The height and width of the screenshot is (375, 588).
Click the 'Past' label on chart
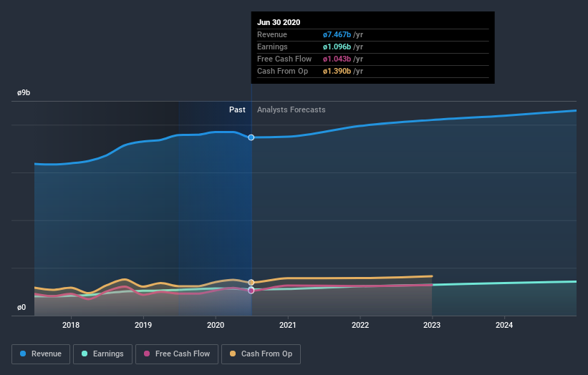point(237,109)
